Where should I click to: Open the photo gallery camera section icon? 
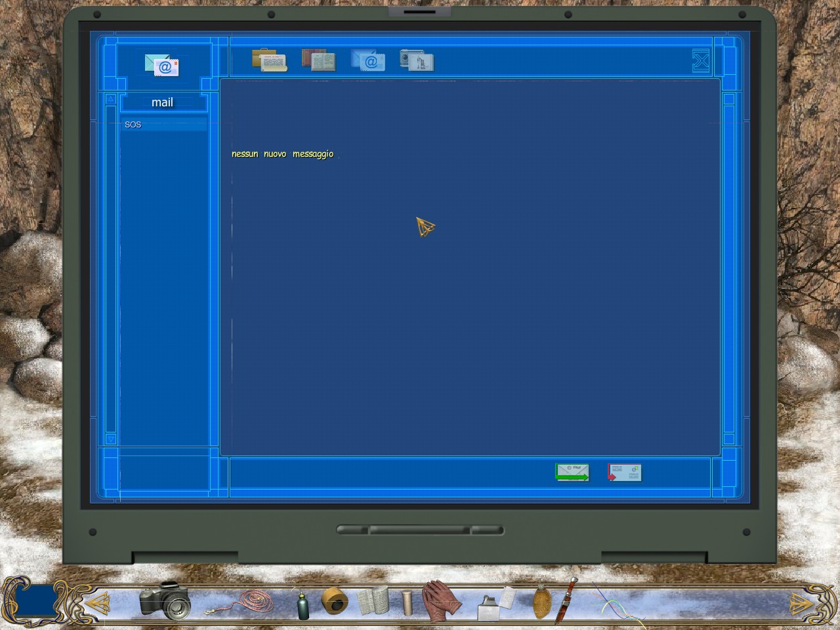tap(417, 60)
